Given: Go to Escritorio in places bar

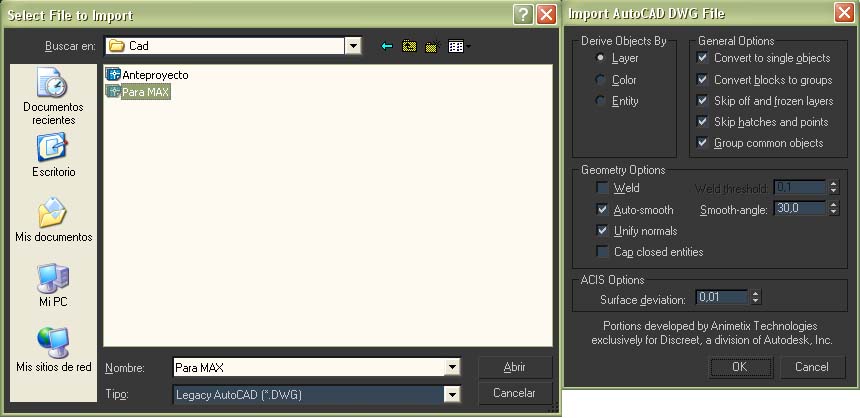Looking at the screenshot, I should coord(53,155).
